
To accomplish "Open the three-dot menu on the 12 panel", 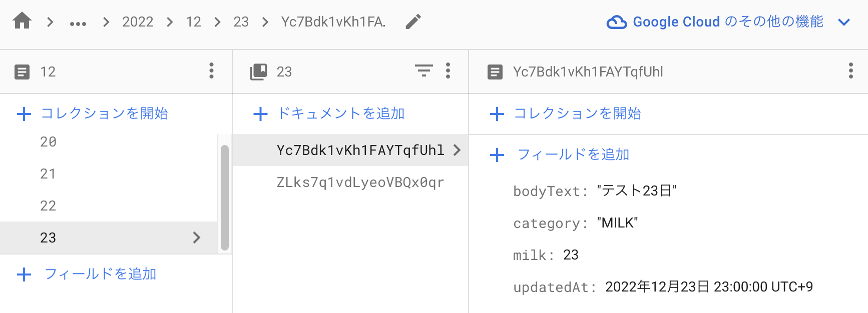I will click(211, 71).
